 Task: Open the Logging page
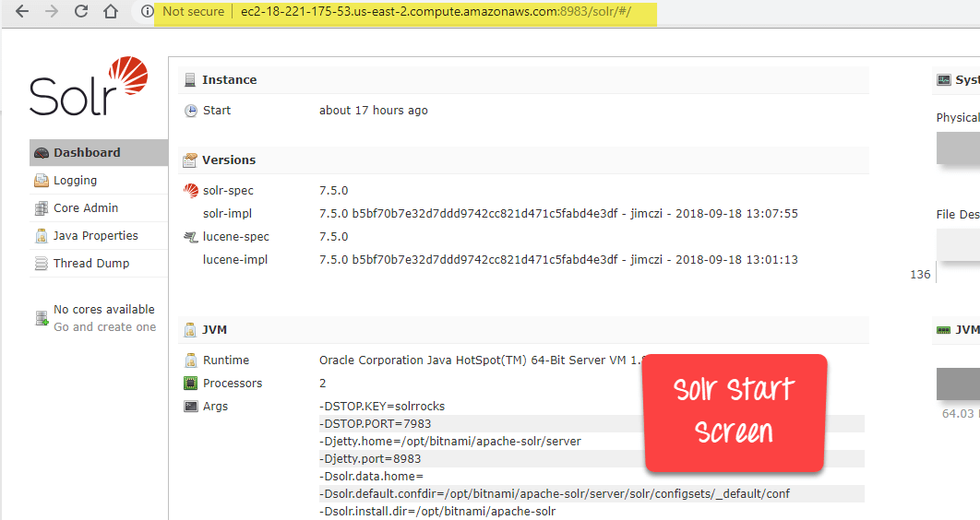pos(75,181)
